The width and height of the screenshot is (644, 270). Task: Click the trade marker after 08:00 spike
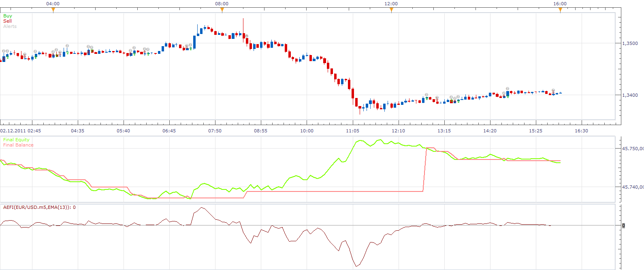247,36
